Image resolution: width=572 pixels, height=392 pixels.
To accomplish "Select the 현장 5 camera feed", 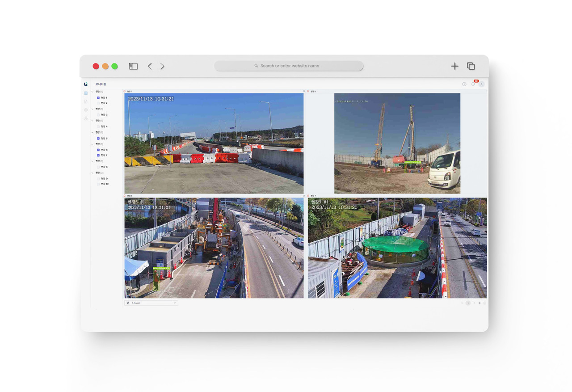I will coord(214,248).
